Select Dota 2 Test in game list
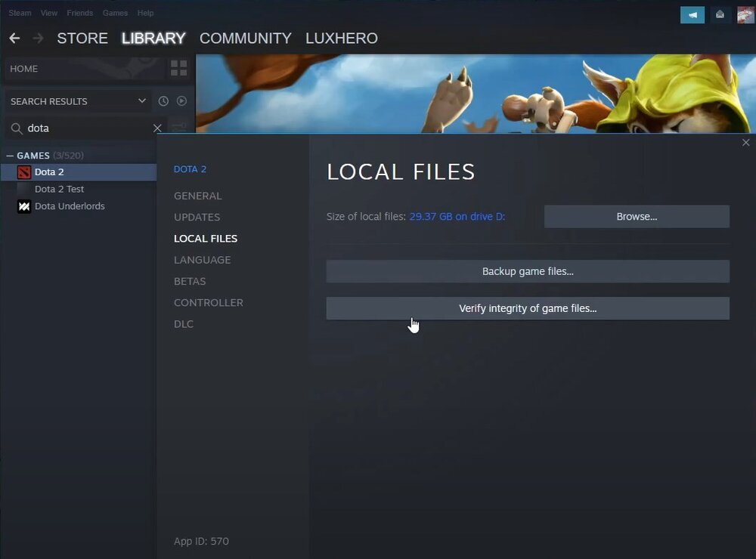 click(x=59, y=189)
